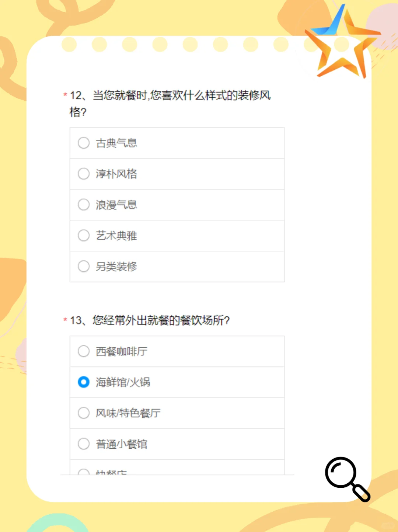Viewport: 398px width, 532px height.
Task: Choose the 普通小餐馆 radio option
Action: pyautogui.click(x=84, y=444)
